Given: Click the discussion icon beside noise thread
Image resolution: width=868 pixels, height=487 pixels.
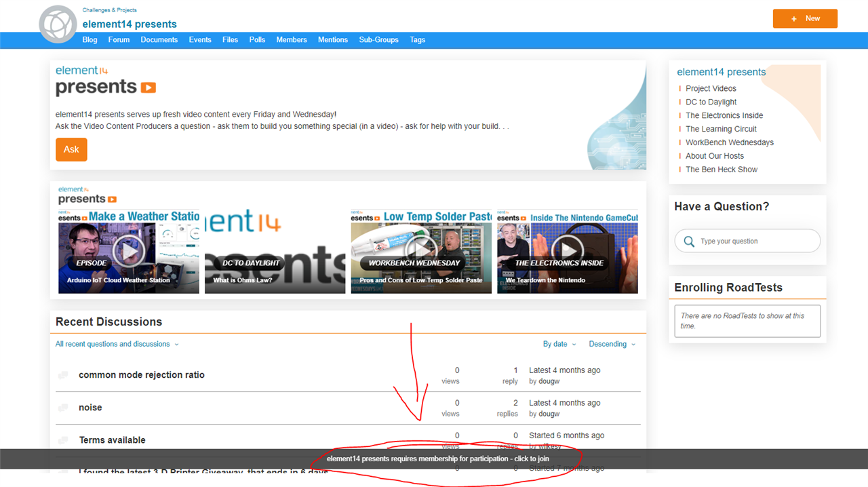Looking at the screenshot, I should pos(63,408).
